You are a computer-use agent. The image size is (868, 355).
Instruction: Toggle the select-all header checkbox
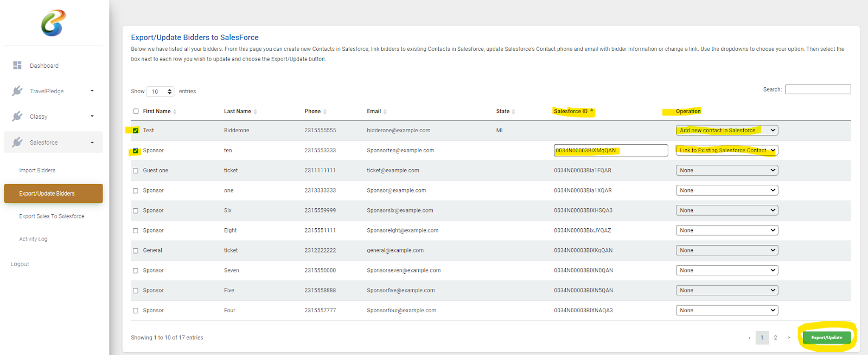tap(136, 111)
